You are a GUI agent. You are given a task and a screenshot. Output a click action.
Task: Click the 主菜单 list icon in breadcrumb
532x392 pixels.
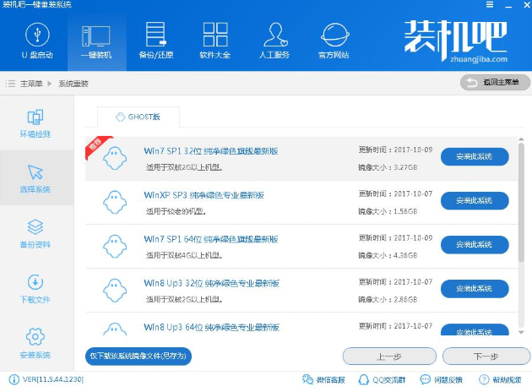coord(10,84)
